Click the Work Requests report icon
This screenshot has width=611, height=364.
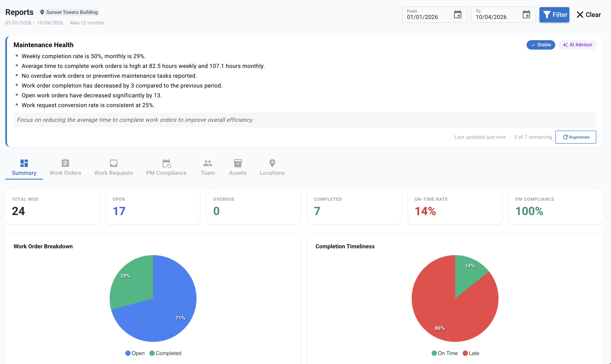tap(113, 163)
